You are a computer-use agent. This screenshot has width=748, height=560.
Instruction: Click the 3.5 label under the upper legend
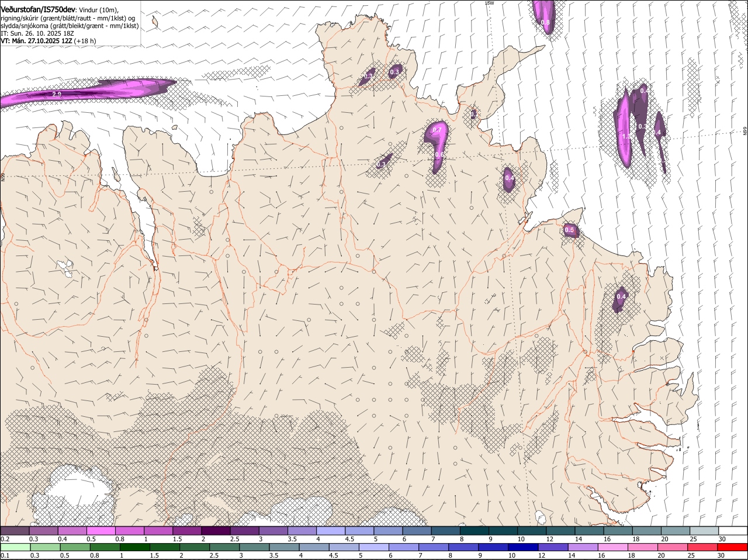pyautogui.click(x=293, y=539)
